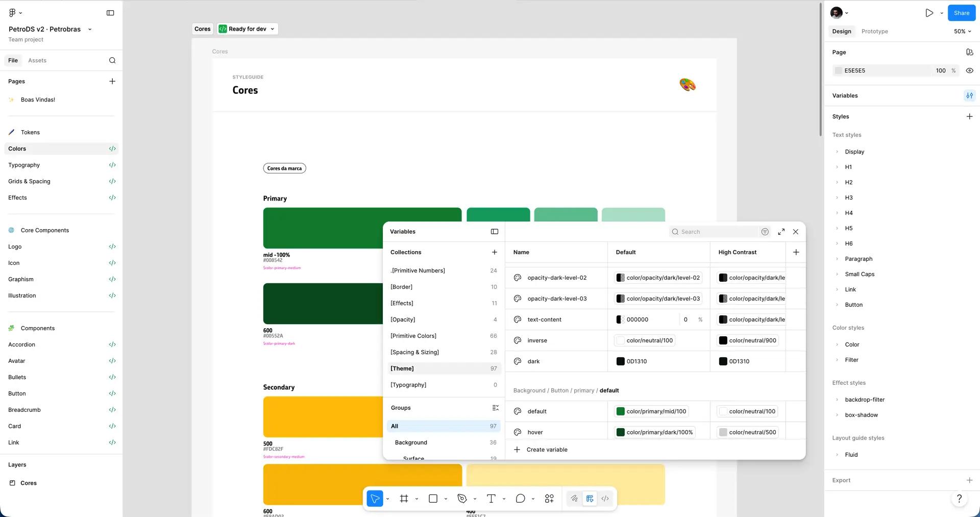Open the 50% zoom dropdown
Screen dimensions: 980x517
click(x=962, y=31)
